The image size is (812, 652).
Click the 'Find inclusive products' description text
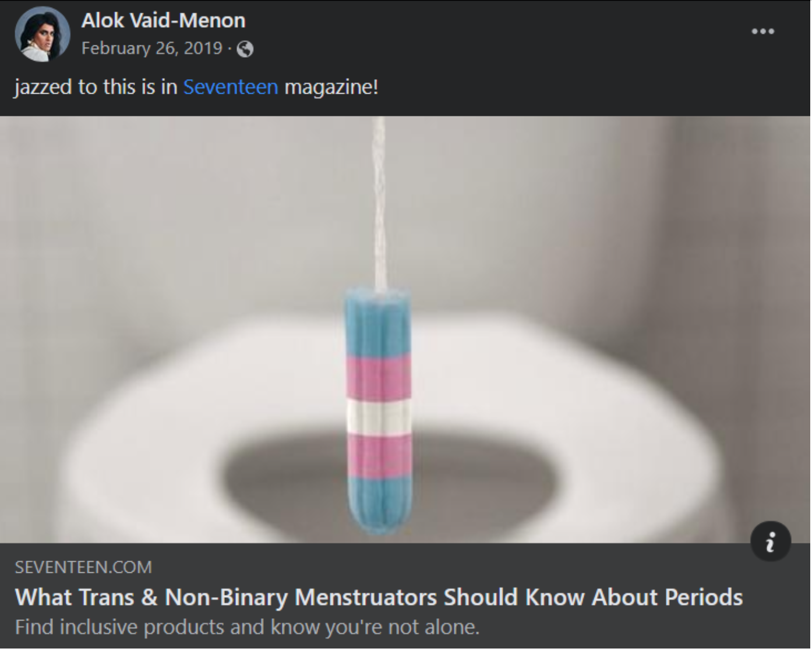pyautogui.click(x=247, y=627)
